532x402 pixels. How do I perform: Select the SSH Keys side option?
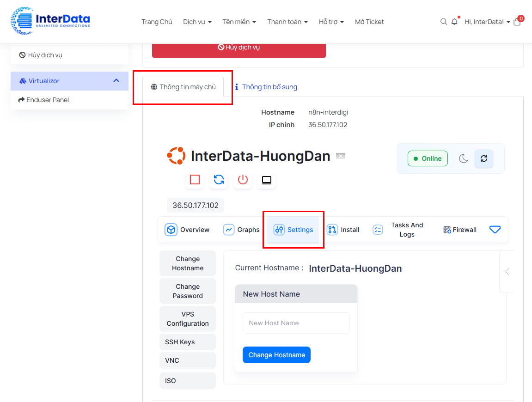pyautogui.click(x=188, y=342)
